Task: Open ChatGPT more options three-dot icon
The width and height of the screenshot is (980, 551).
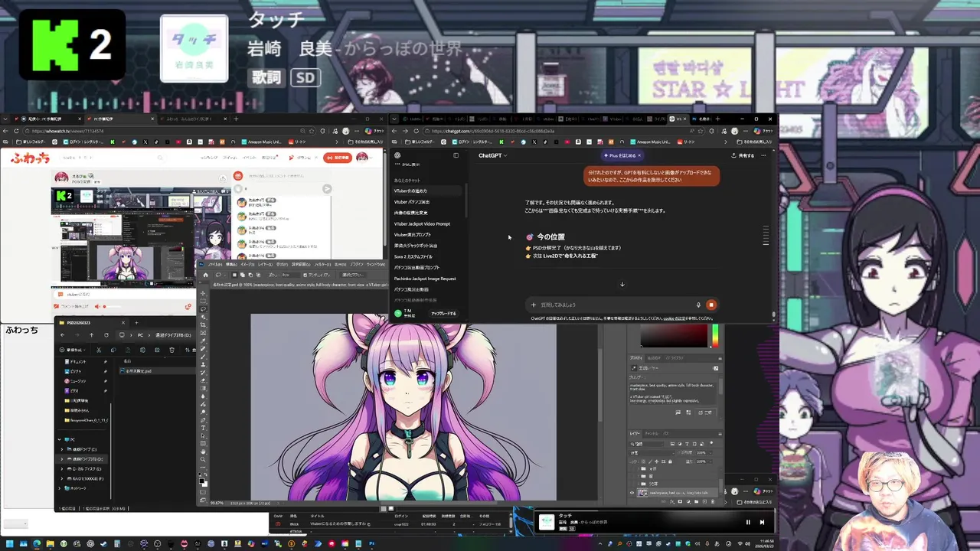Action: point(763,155)
